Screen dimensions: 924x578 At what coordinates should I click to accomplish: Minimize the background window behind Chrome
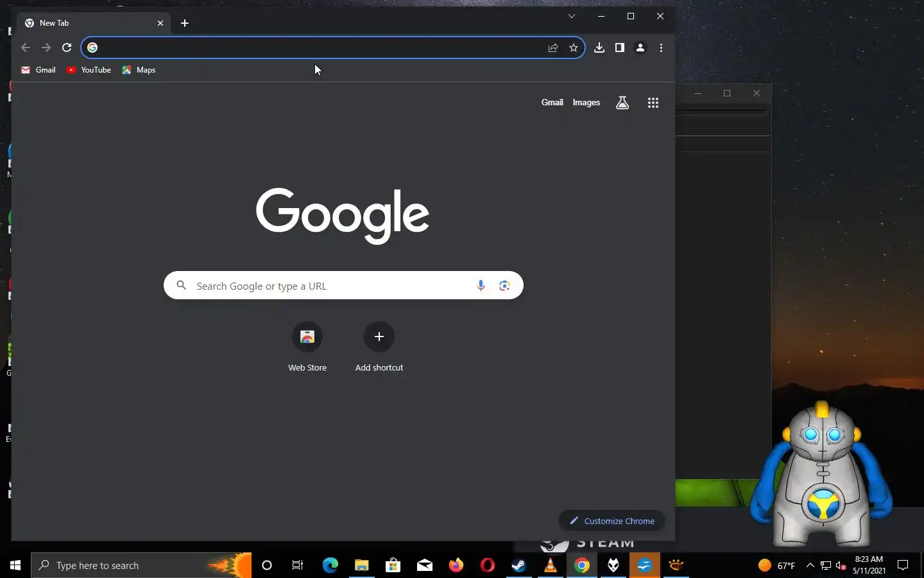coord(698,93)
